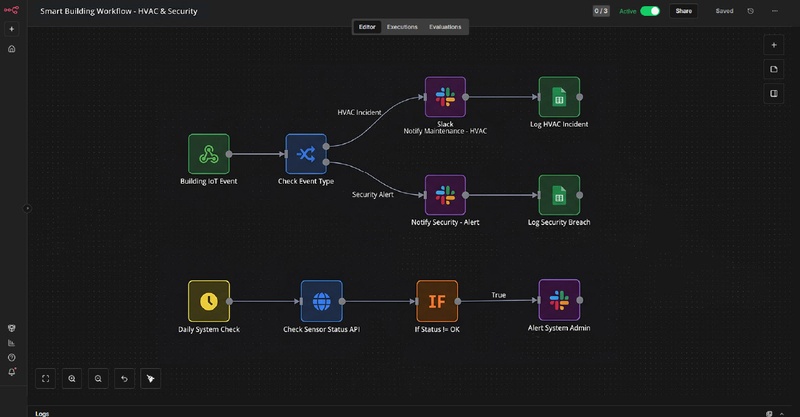The height and width of the screenshot is (417, 800).
Task: Click output connector of Alert System Admin node
Action: click(x=580, y=300)
